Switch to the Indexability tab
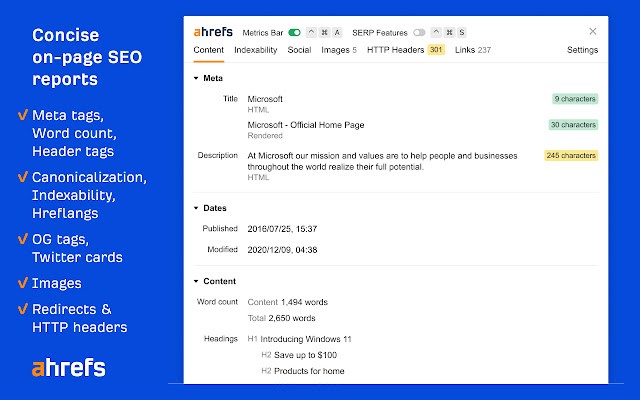The width and height of the screenshot is (640, 400). point(256,50)
